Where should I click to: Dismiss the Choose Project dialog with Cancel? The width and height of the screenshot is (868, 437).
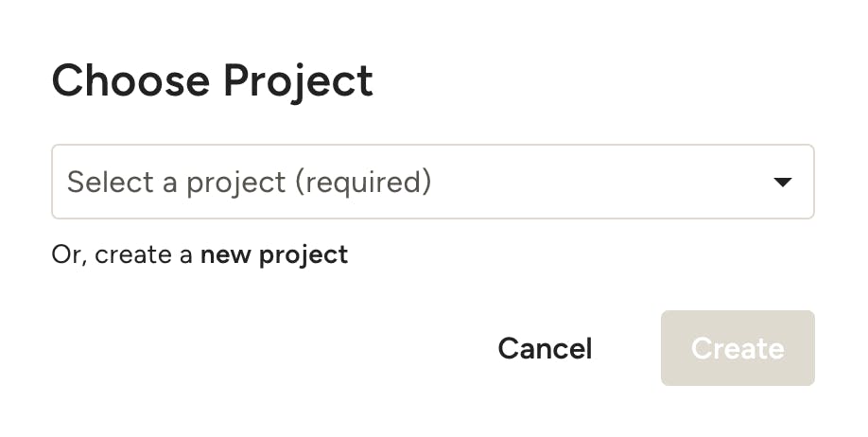coord(545,348)
